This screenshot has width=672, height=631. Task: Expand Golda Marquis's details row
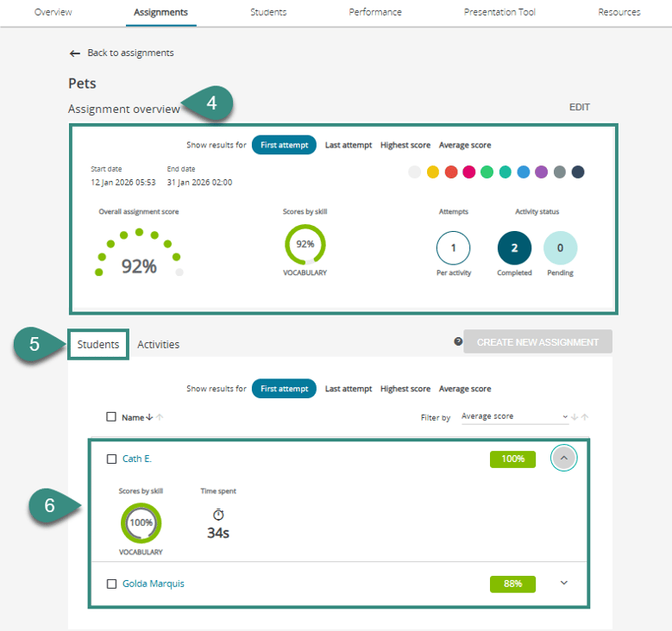pyautogui.click(x=564, y=583)
